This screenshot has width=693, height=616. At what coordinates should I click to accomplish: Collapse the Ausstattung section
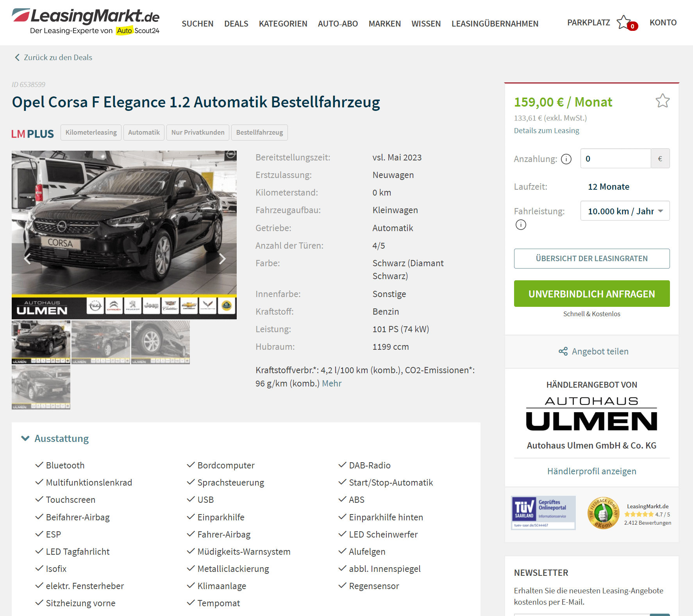(x=55, y=438)
